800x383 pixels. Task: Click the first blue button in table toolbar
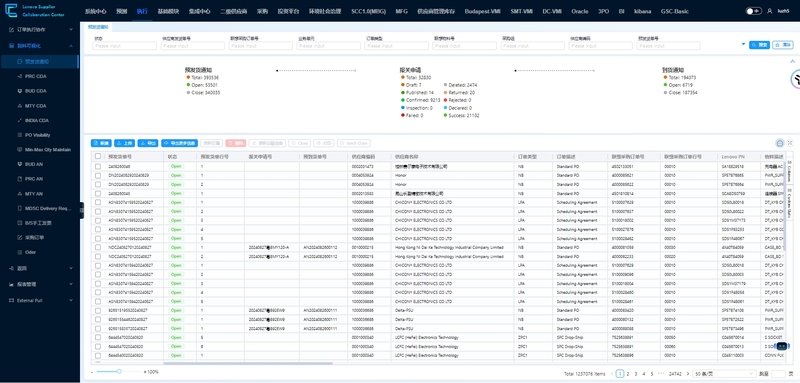(x=101, y=143)
